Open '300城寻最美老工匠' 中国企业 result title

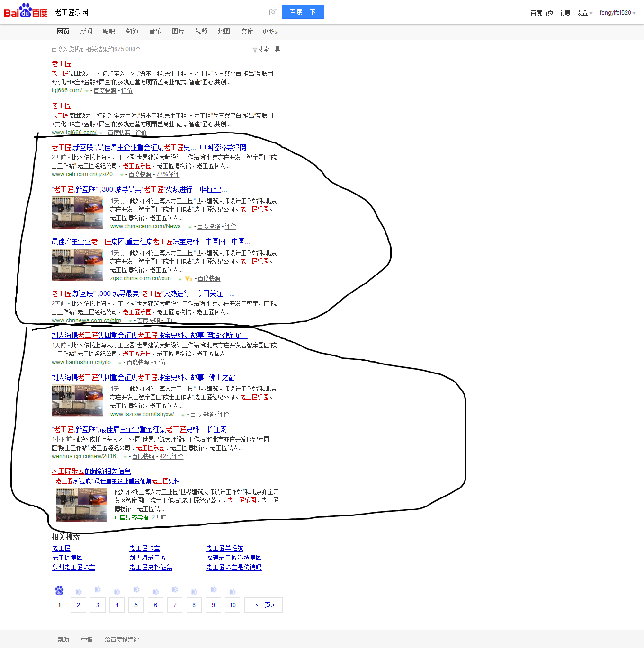(x=139, y=189)
